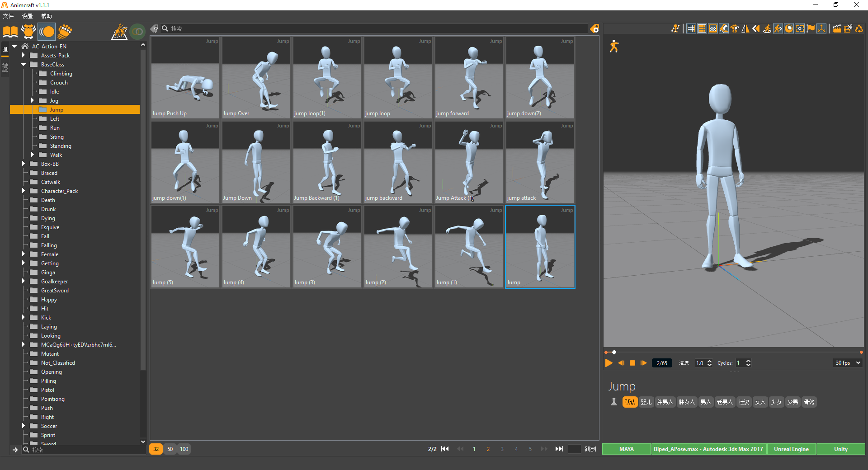Click the pawn icon beside character presets
This screenshot has width=868, height=470.
click(613, 402)
